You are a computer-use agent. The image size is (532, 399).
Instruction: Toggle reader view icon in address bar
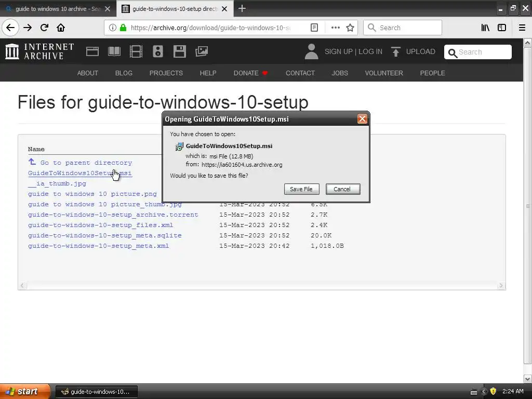[x=314, y=28]
